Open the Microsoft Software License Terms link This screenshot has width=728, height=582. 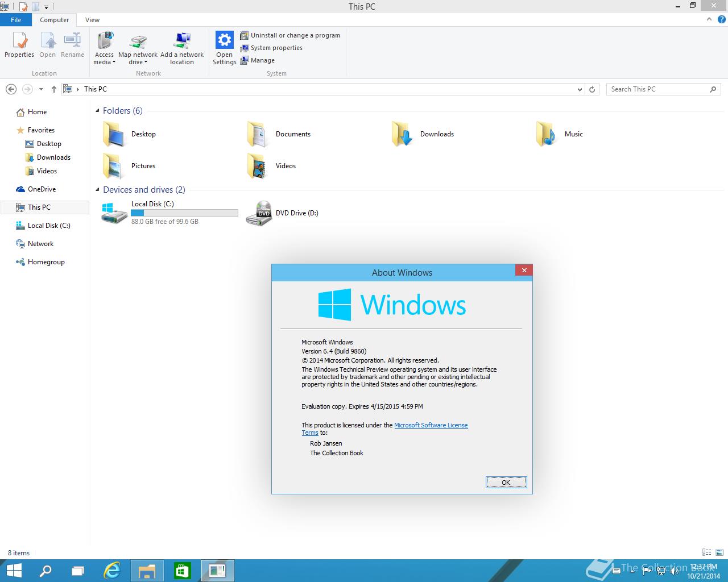(x=431, y=425)
